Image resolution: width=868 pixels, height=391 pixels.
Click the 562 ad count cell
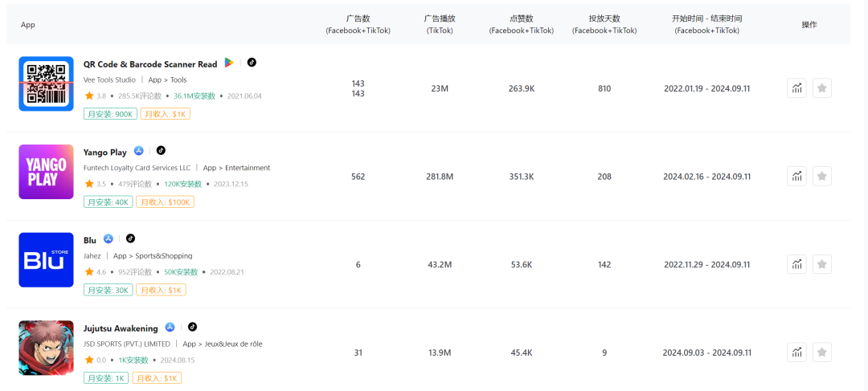358,177
